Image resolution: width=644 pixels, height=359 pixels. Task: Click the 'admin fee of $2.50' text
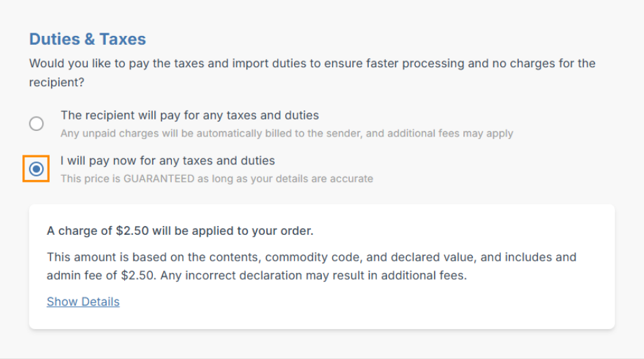(x=99, y=276)
